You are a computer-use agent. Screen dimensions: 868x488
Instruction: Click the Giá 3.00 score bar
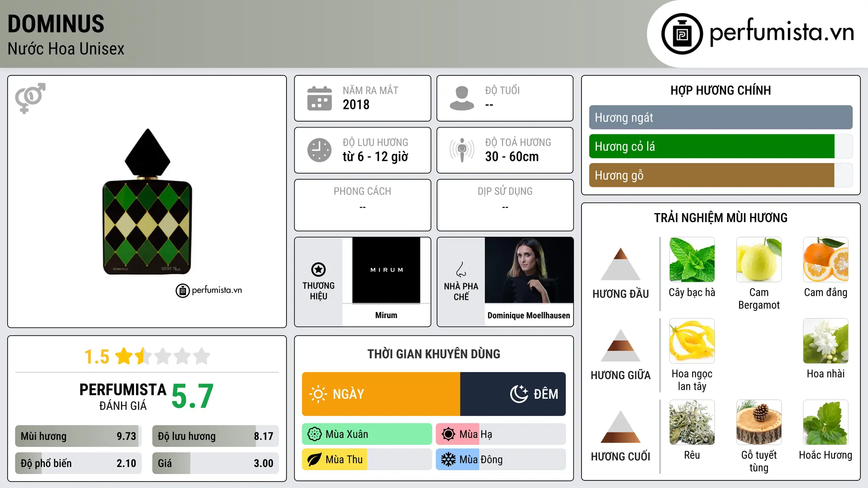215,463
